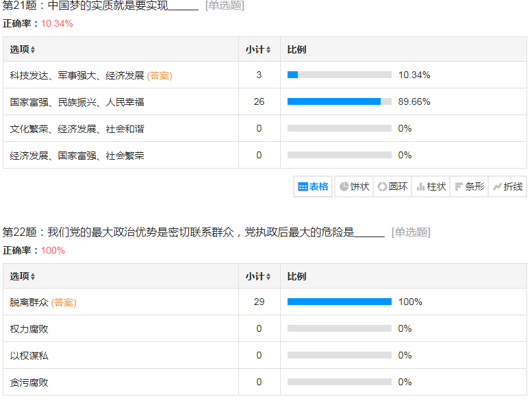This screenshot has height=401, width=532.
Task: Sort question 22 by 小计 column
Action: point(258,276)
